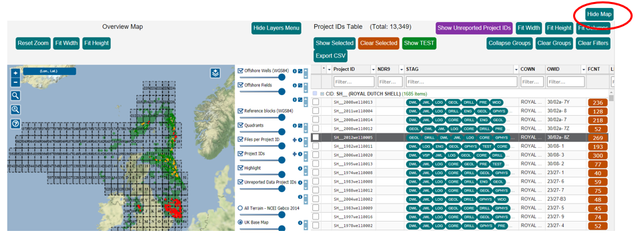This screenshot has width=644, height=249.
Task: Select All Terrain - NCEI Gebco 2014 radio
Action: coord(241,208)
